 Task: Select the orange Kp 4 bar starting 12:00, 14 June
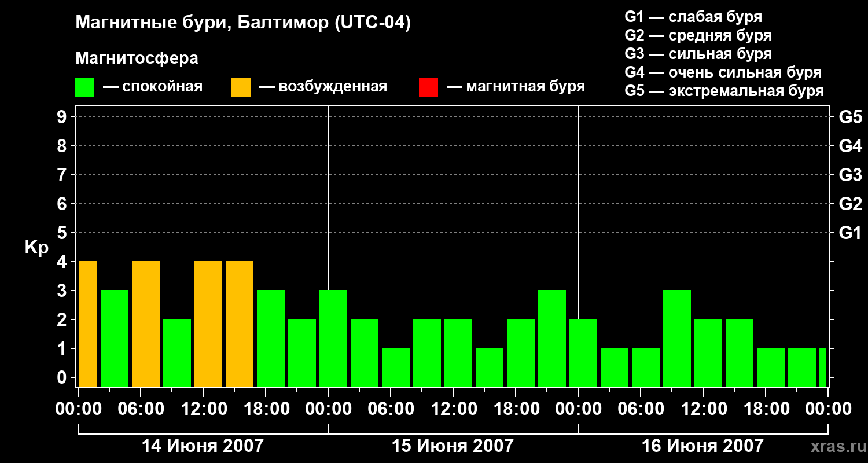(x=208, y=324)
